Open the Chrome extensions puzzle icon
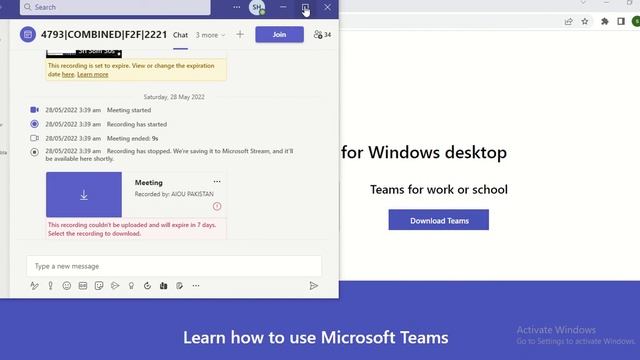Image resolution: width=640 pixels, height=360 pixels. [605, 22]
